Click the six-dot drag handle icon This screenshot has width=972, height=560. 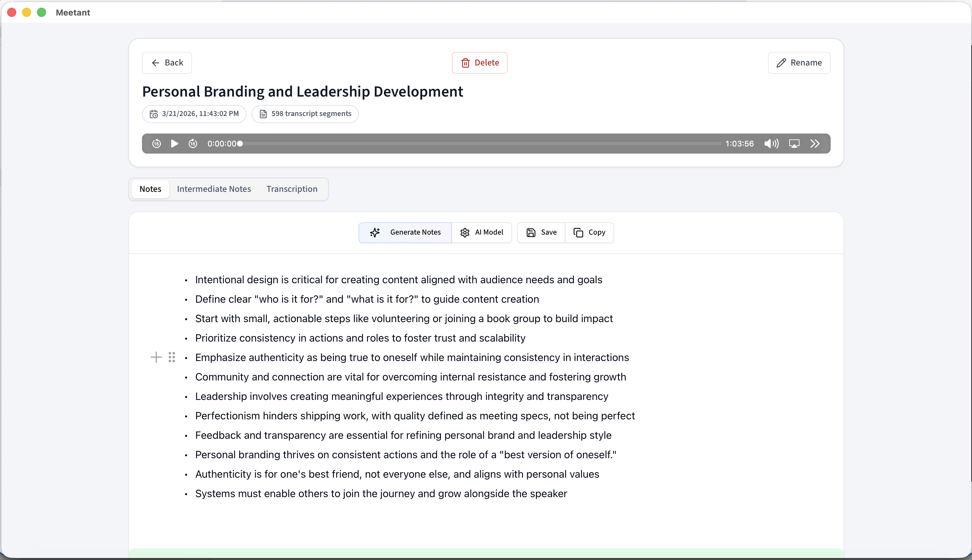pyautogui.click(x=172, y=357)
